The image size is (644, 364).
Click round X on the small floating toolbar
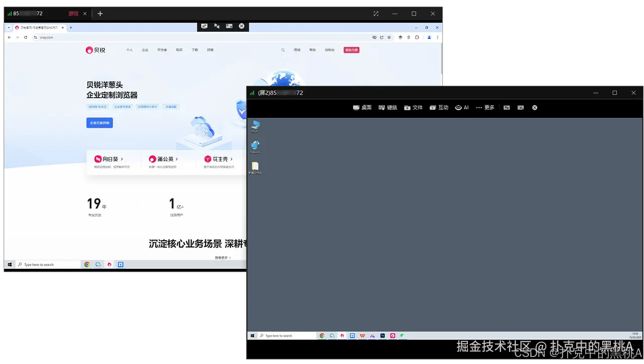[x=242, y=26]
